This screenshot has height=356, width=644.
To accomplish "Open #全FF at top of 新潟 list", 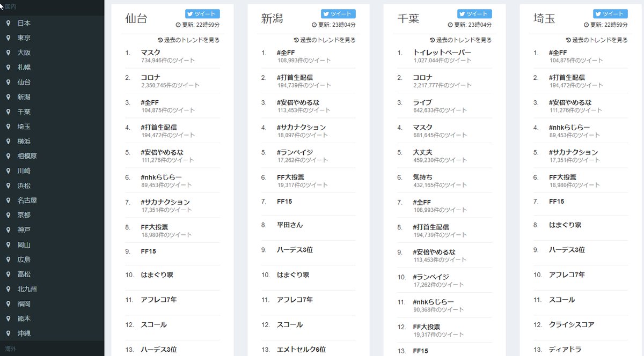I will 286,53.
